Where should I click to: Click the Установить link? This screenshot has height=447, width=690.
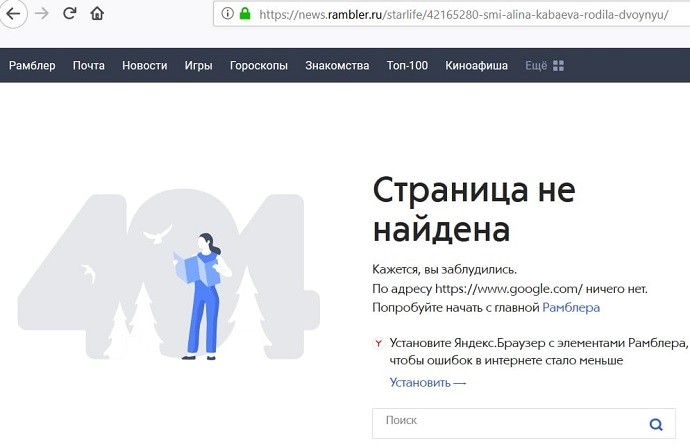tap(427, 382)
